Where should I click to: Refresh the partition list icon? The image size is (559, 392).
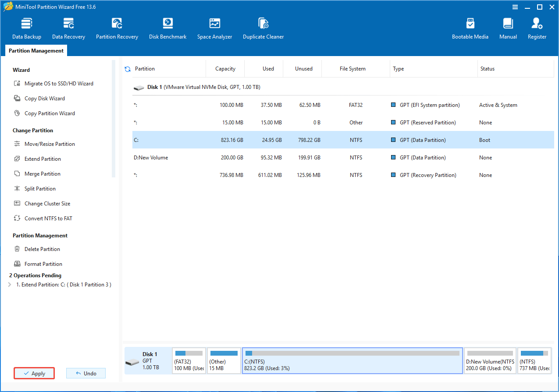tap(128, 69)
